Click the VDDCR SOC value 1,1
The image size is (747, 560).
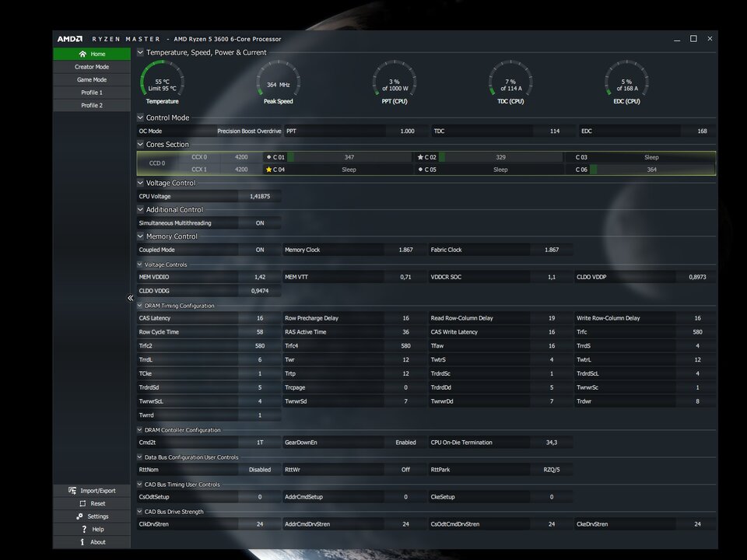pyautogui.click(x=551, y=277)
